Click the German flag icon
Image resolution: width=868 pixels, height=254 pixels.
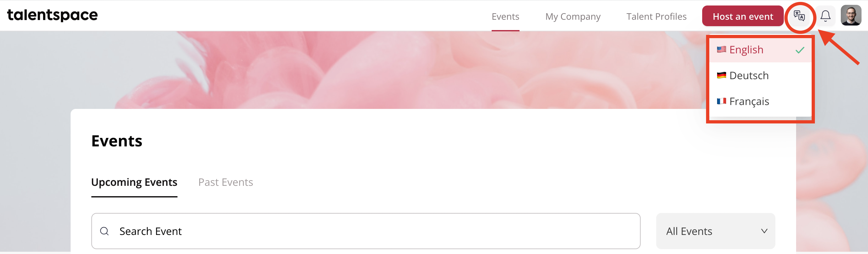coord(721,75)
